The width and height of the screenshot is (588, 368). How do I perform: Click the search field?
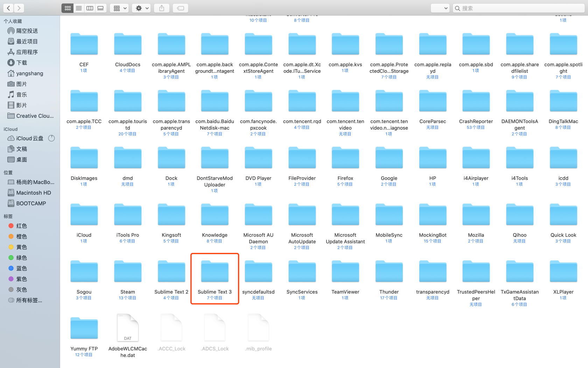(519, 8)
